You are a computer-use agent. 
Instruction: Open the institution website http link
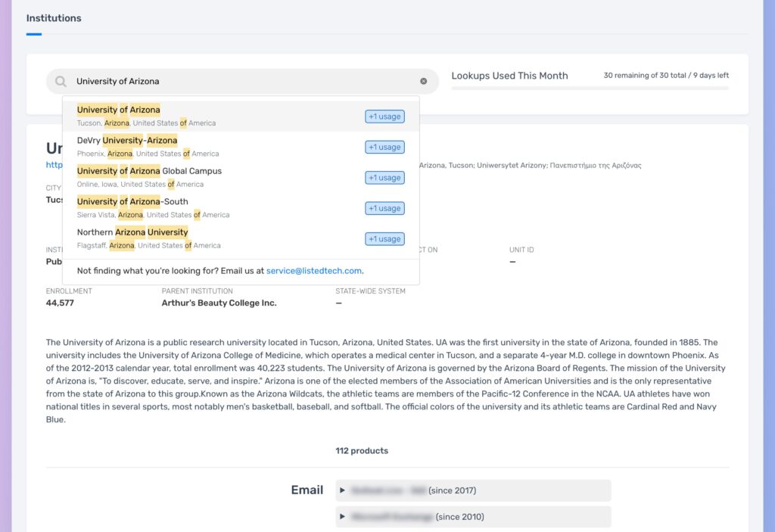click(54, 165)
